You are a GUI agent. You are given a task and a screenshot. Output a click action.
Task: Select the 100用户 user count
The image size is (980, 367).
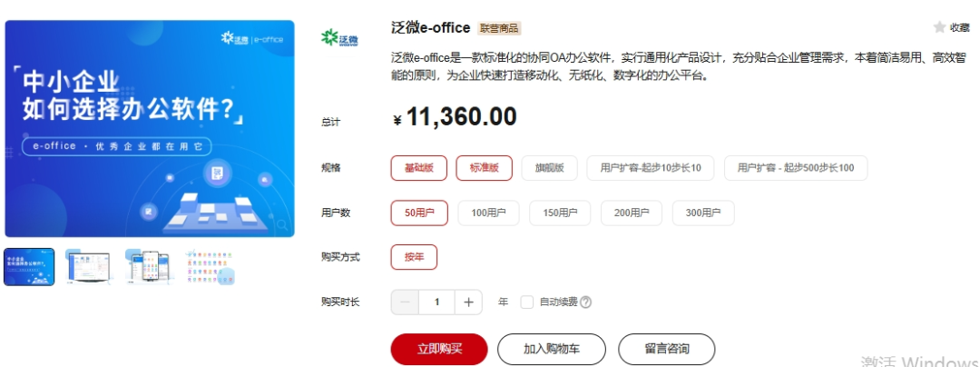489,213
